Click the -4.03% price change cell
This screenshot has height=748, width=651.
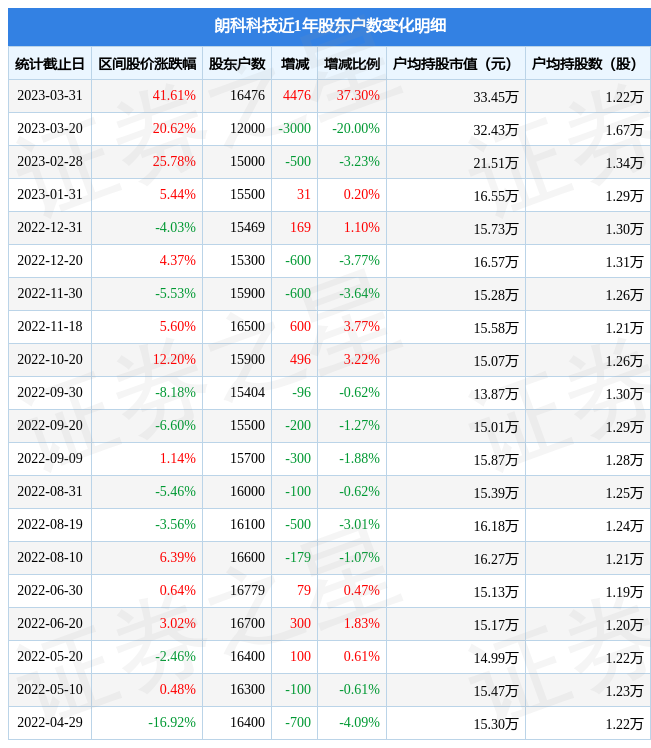click(176, 227)
